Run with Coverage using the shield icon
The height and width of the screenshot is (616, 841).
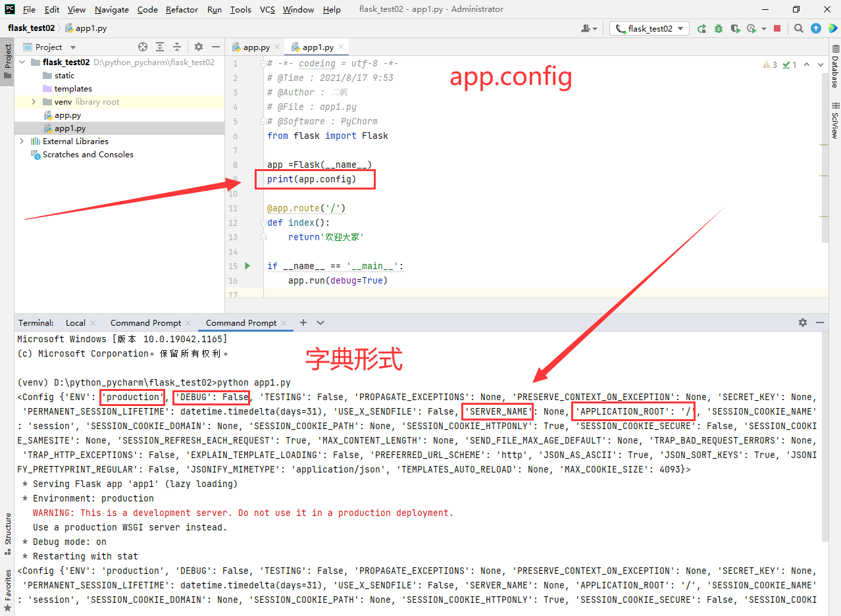pyautogui.click(x=735, y=28)
